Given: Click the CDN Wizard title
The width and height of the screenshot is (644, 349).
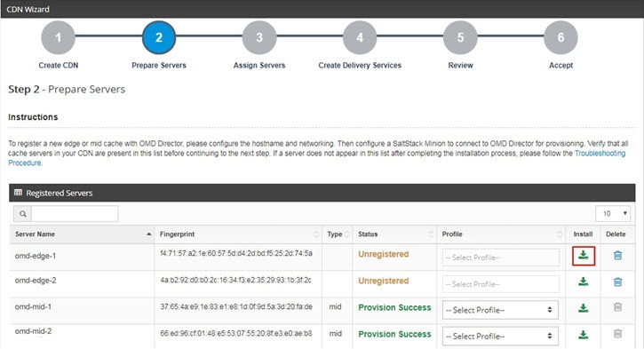Looking at the screenshot, I should [x=28, y=9].
